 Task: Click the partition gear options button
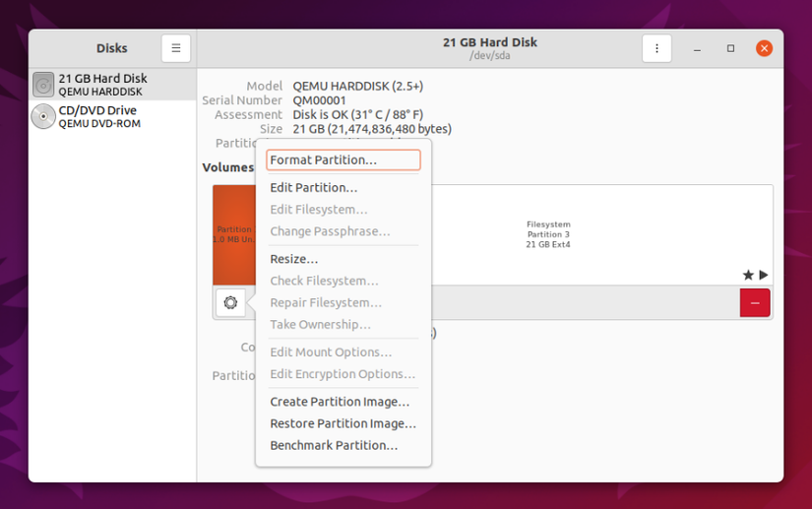230,302
